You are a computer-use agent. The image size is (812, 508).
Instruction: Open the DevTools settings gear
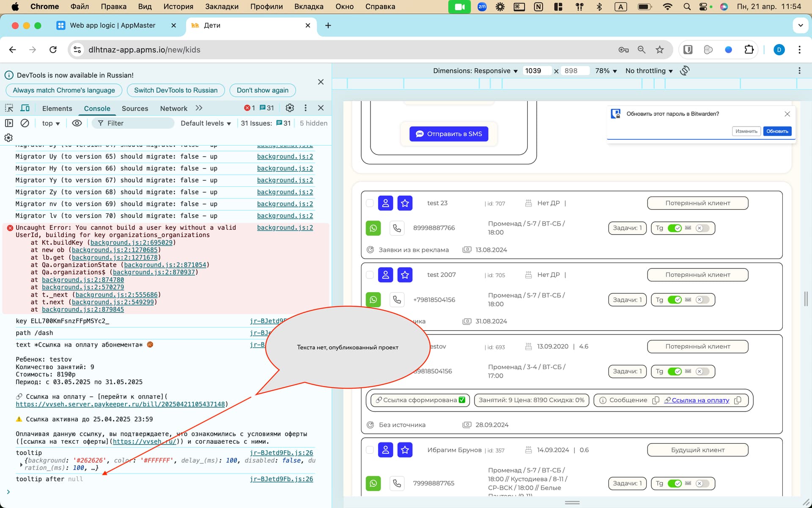290,108
